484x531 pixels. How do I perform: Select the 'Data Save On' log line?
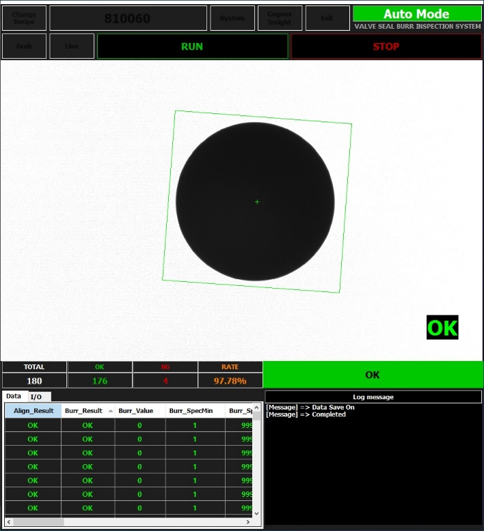click(310, 407)
